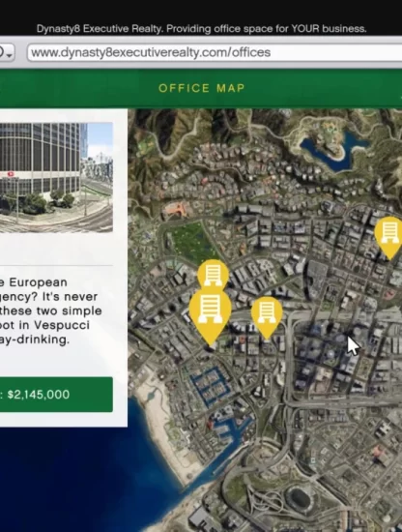The height and width of the screenshot is (532, 402).
Task: Open the office building photo thumbnail
Action: click(x=56, y=177)
